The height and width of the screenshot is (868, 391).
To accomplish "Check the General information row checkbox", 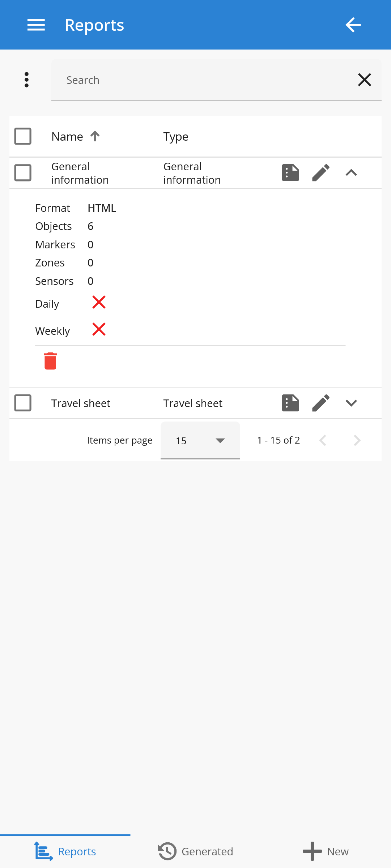I will pos(23,173).
